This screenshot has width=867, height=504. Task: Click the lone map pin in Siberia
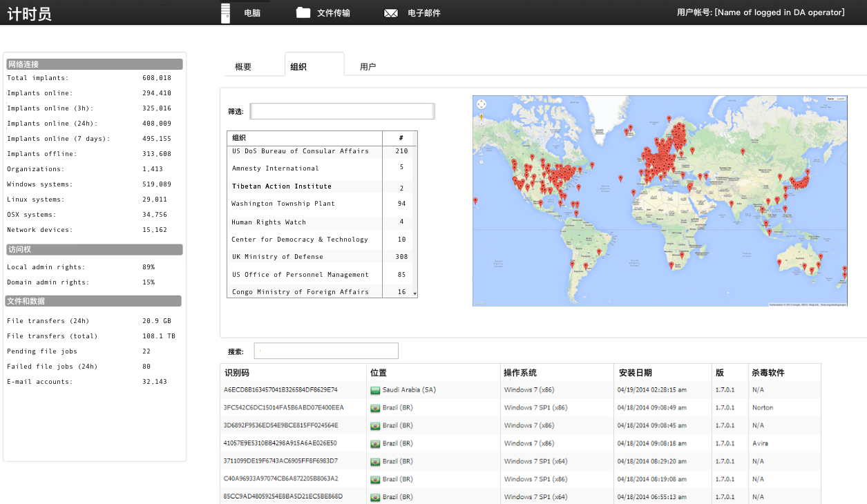pyautogui.click(x=743, y=151)
